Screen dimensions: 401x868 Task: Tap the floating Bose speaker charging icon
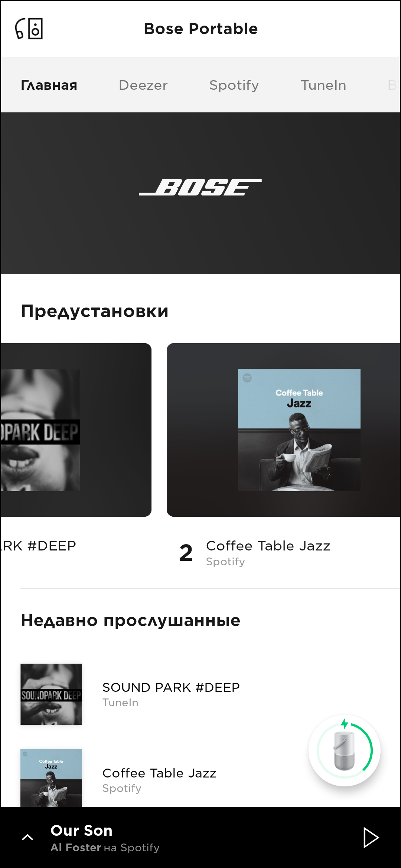pyautogui.click(x=345, y=750)
